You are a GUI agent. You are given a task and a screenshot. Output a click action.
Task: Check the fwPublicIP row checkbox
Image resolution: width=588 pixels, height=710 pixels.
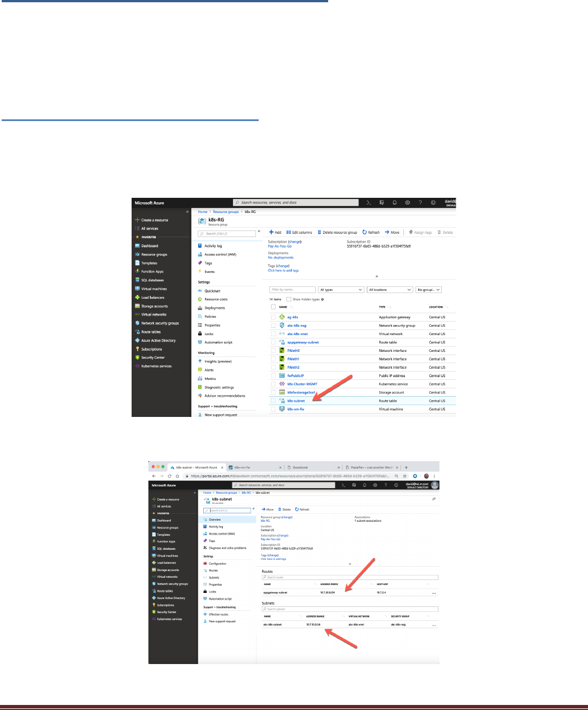273,376
